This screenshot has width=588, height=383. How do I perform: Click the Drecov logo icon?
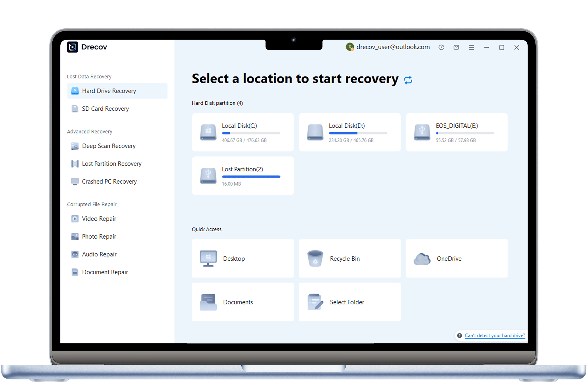coord(73,47)
